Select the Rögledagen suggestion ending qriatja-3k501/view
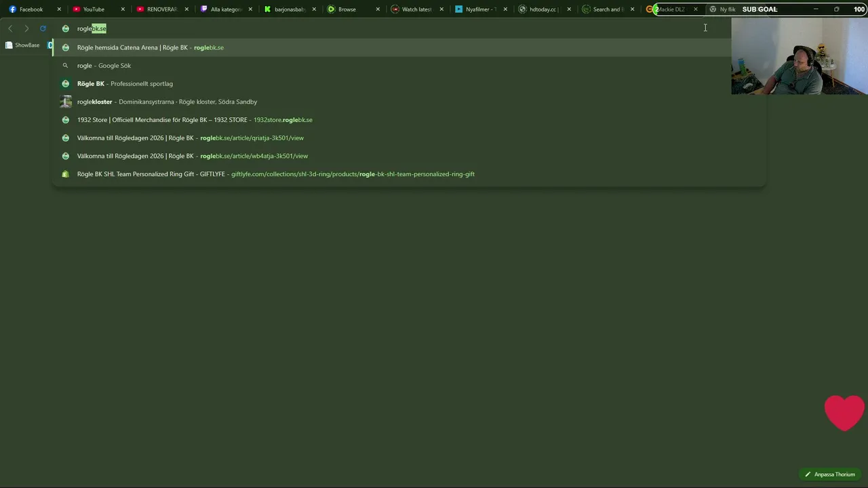 tap(409, 138)
